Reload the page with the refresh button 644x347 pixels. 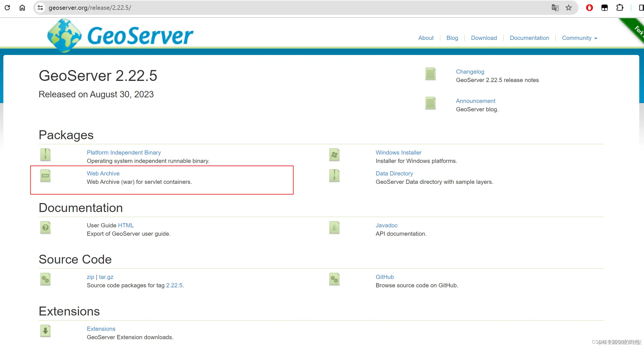point(8,8)
